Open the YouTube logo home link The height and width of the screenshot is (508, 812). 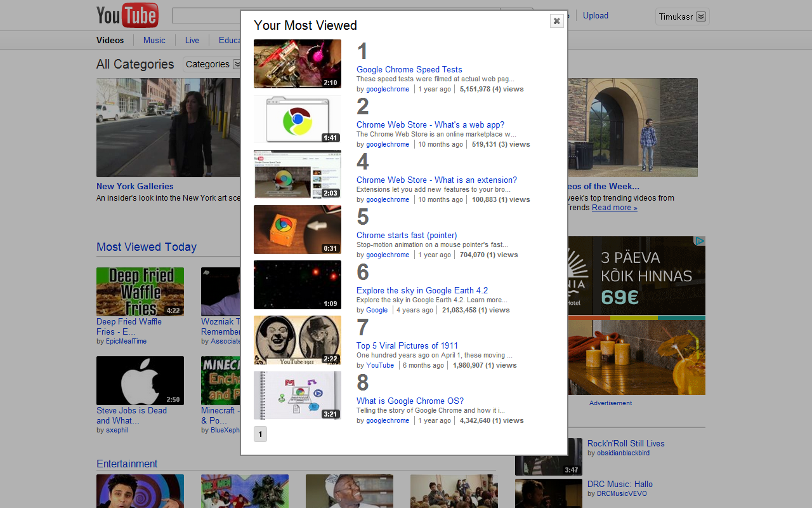pyautogui.click(x=128, y=15)
